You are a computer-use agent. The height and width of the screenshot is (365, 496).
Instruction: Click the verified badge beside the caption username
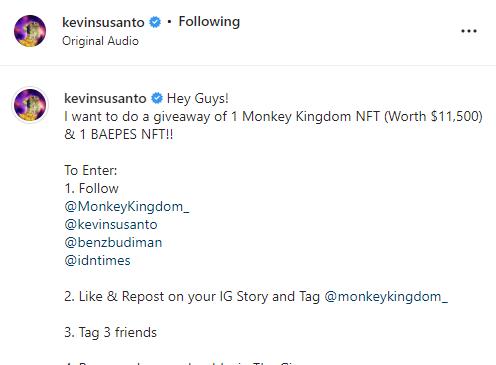157,98
